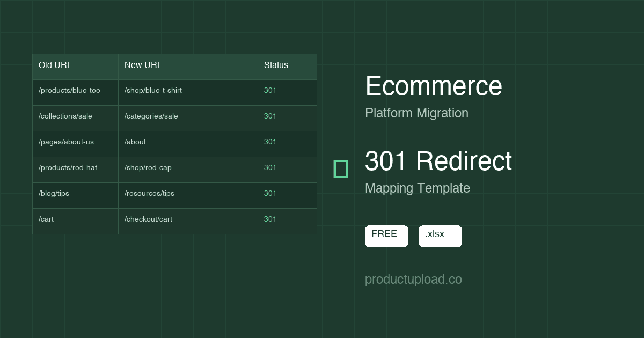Click the 301 status in the first row
The image size is (644, 338).
click(269, 90)
